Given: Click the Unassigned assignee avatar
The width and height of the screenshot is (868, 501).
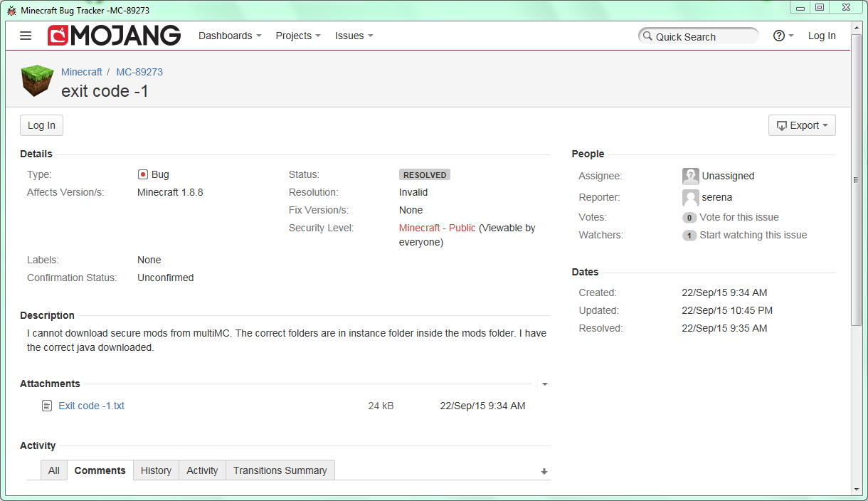Looking at the screenshot, I should point(690,176).
